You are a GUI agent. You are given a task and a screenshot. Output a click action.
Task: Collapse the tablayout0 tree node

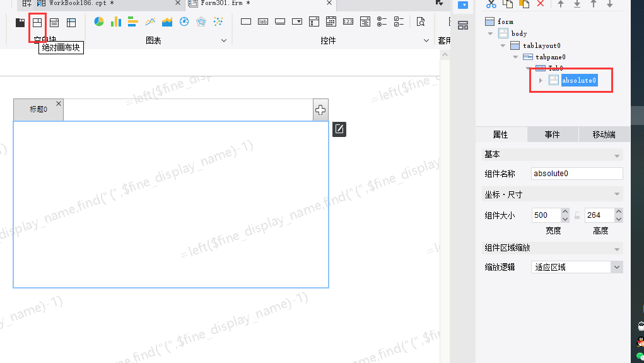[x=503, y=45]
